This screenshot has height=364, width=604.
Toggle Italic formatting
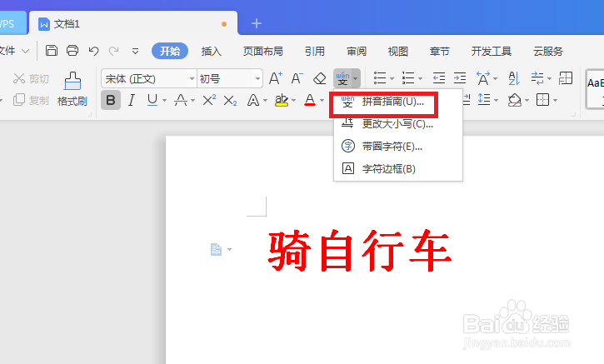click(x=132, y=100)
